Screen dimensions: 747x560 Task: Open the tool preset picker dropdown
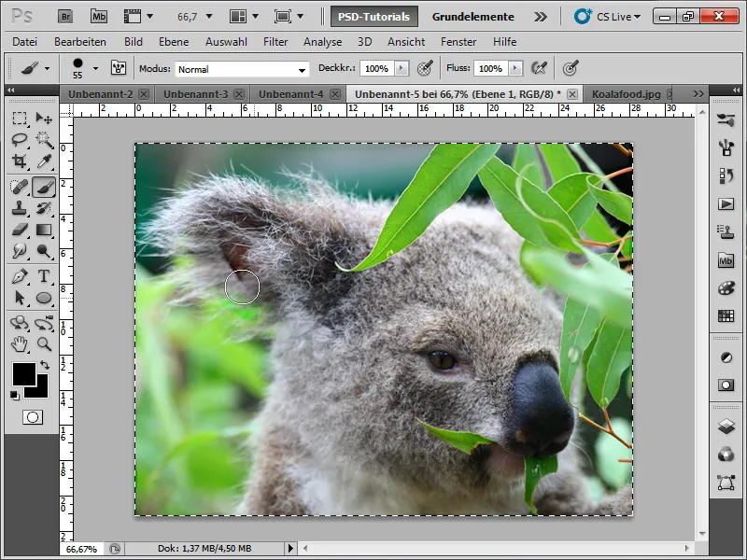point(47,68)
